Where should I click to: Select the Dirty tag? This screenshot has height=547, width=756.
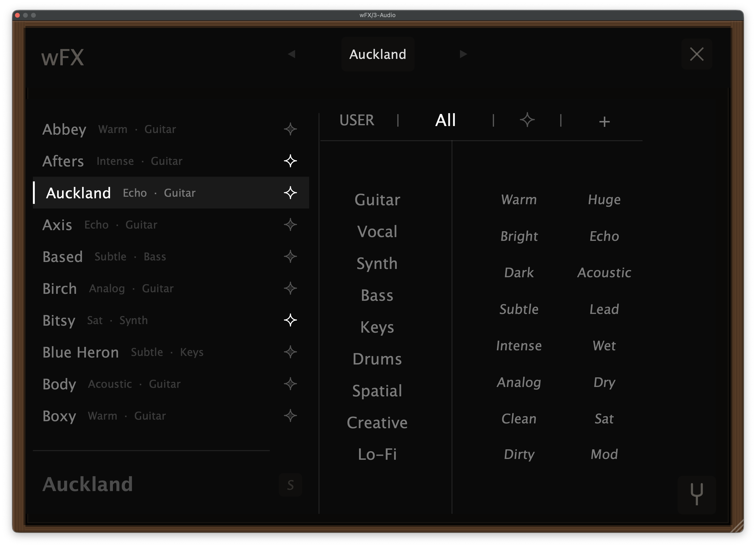(x=519, y=454)
